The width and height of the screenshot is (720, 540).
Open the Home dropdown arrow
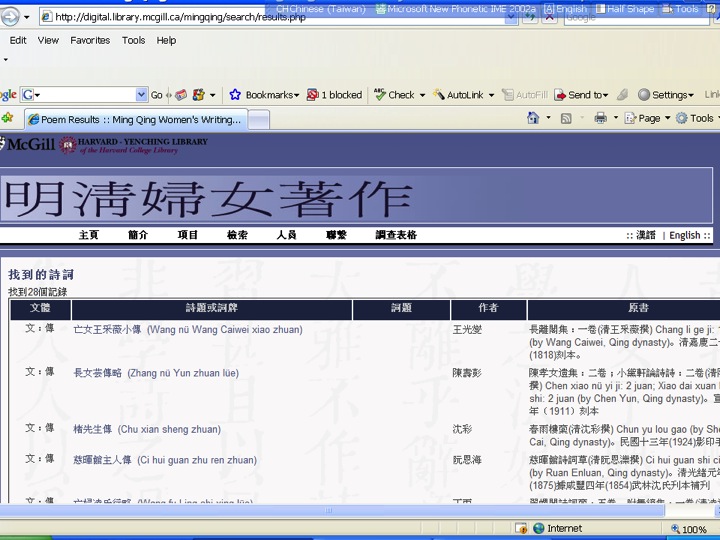pyautogui.click(x=548, y=118)
